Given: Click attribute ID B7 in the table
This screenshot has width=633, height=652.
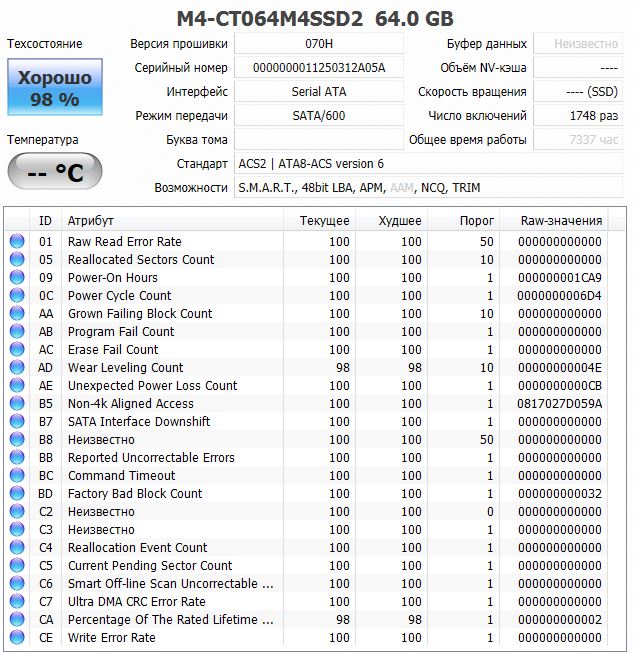Looking at the screenshot, I should click(46, 422).
